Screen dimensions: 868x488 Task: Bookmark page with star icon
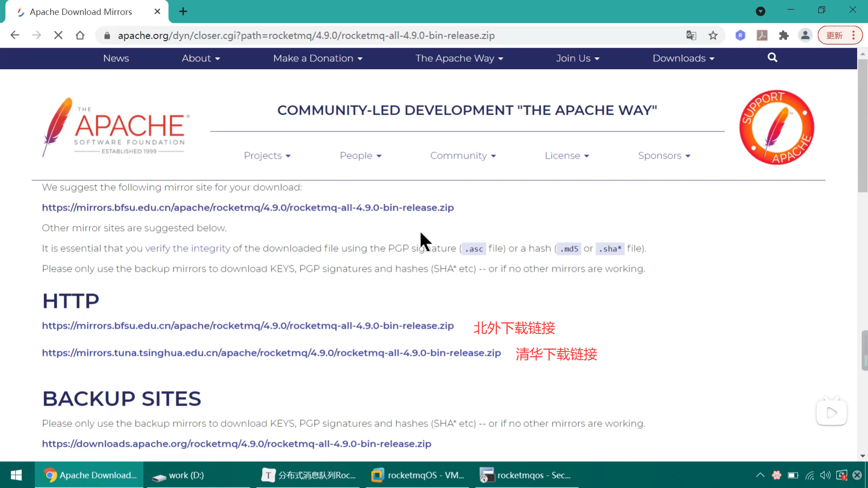713,35
